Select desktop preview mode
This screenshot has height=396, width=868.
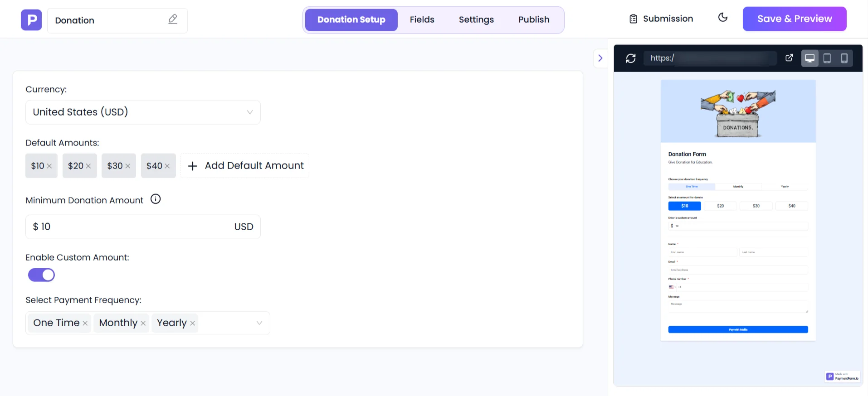[810, 58]
